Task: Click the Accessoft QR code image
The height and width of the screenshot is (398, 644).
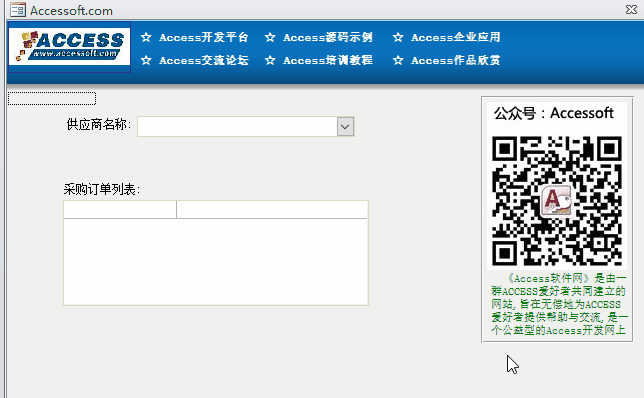Action: tap(557, 201)
